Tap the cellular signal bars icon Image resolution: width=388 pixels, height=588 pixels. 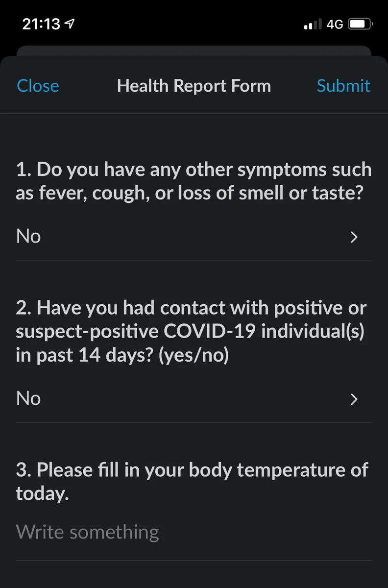(x=313, y=24)
